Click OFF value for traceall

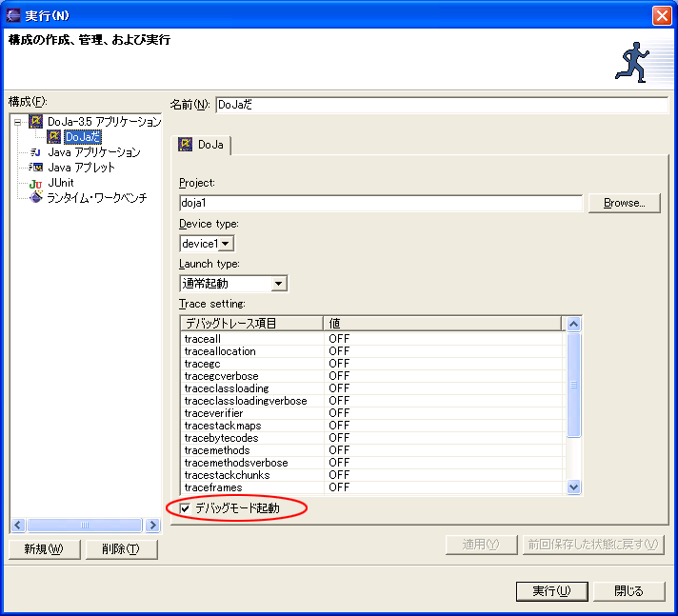point(339,339)
